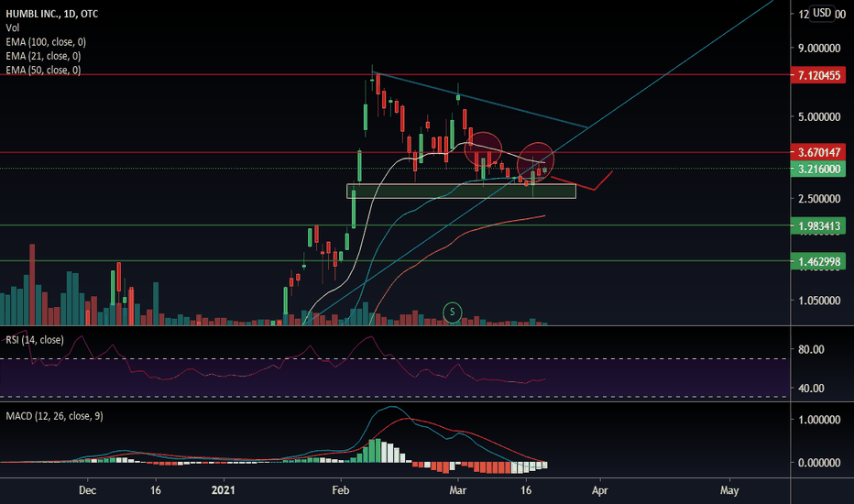Select the EMA (100, close, 0) indicator legend
Screen dimensions: 854x504
pyautogui.click(x=46, y=42)
